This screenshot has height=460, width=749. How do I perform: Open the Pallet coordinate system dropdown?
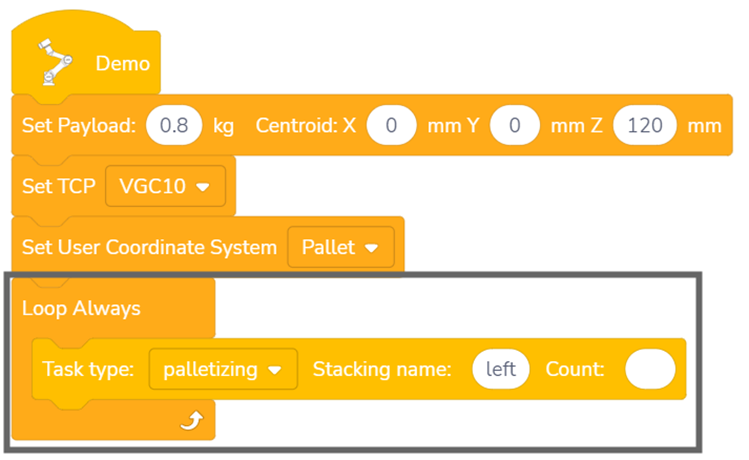pos(341,247)
